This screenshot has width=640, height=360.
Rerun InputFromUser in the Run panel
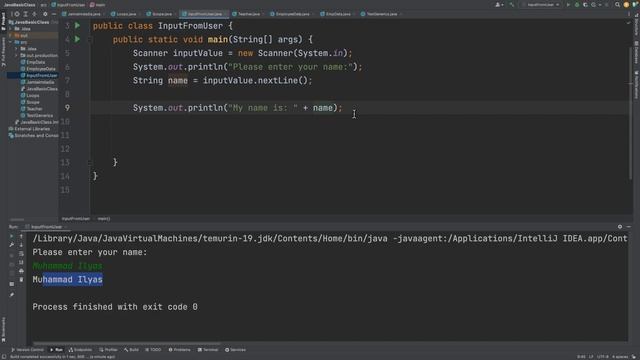11,236
